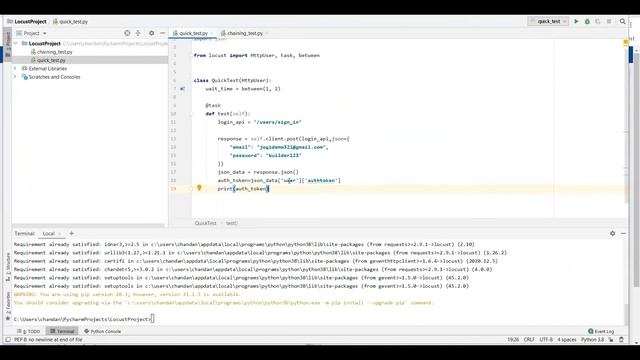Open the Project view dropdown
The width and height of the screenshot is (640, 360).
pos(31,33)
